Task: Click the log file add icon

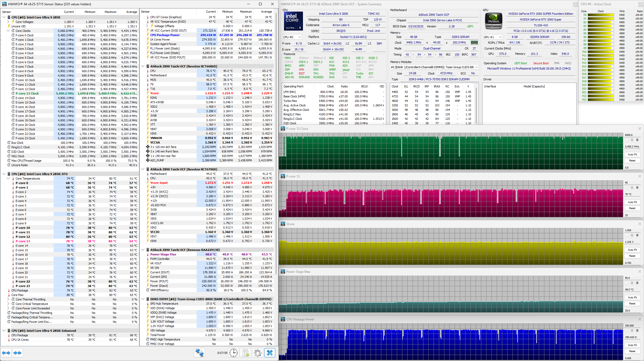Action: 246,353
